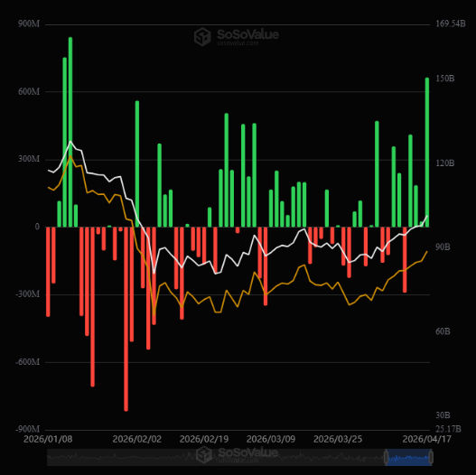Click the 2026/03/25 date label
This screenshot has height=475, width=476.
[x=338, y=439]
